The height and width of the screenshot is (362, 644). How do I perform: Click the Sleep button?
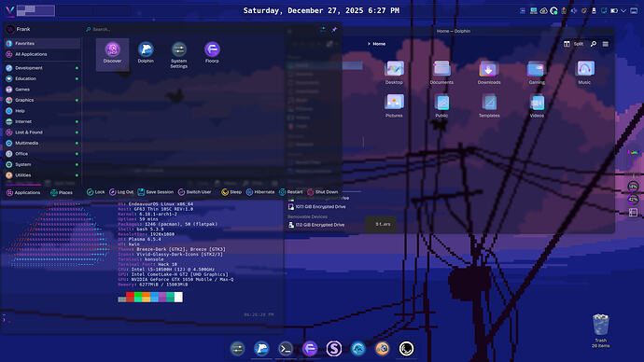231,192
